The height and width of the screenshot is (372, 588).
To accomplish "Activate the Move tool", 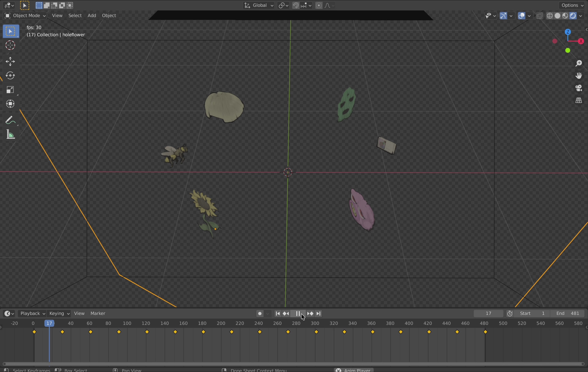I will pyautogui.click(x=10, y=61).
